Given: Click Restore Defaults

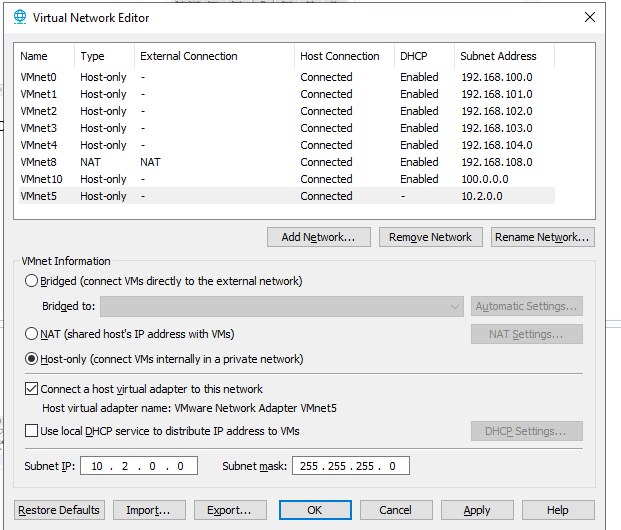Looking at the screenshot, I should tap(59, 510).
